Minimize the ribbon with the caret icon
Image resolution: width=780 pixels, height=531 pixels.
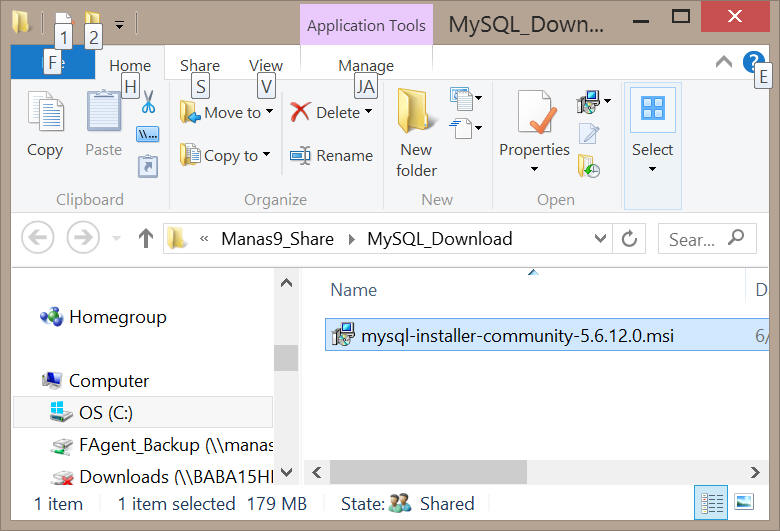[723, 62]
